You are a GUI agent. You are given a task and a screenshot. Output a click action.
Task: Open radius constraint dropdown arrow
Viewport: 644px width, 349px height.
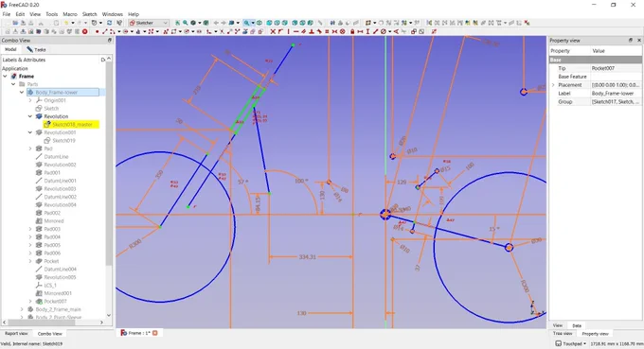[x=390, y=31]
